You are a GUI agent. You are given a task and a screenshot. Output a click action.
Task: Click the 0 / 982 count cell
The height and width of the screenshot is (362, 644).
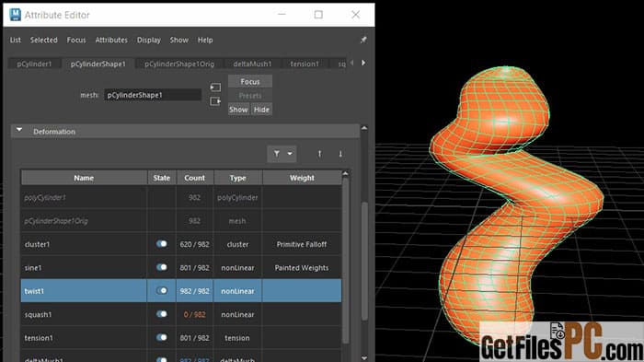click(x=195, y=315)
